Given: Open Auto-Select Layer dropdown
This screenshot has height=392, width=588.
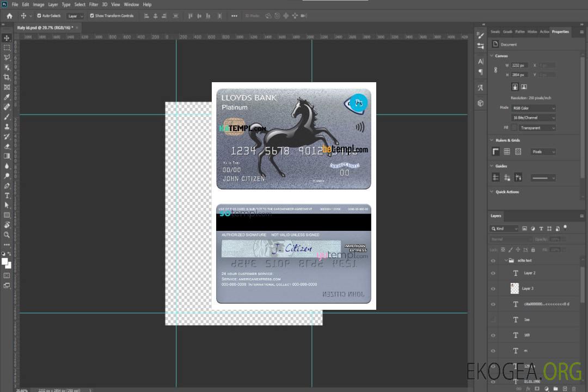Looking at the screenshot, I should [x=75, y=16].
